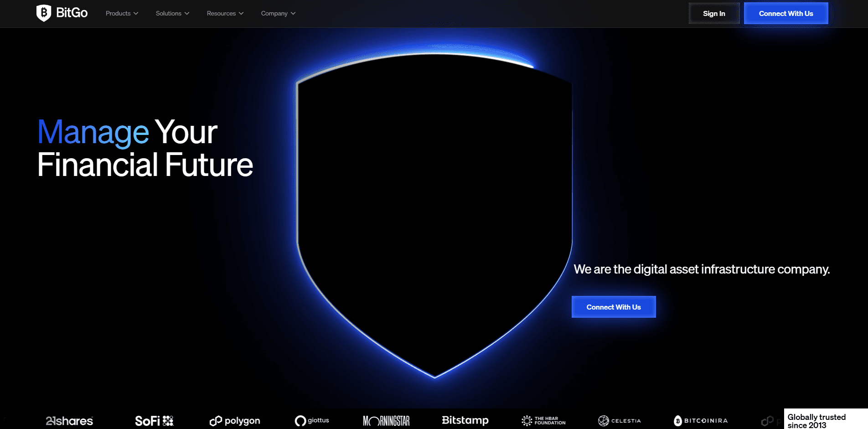Select the Polygon partner logo
Image resolution: width=868 pixels, height=429 pixels.
point(234,420)
